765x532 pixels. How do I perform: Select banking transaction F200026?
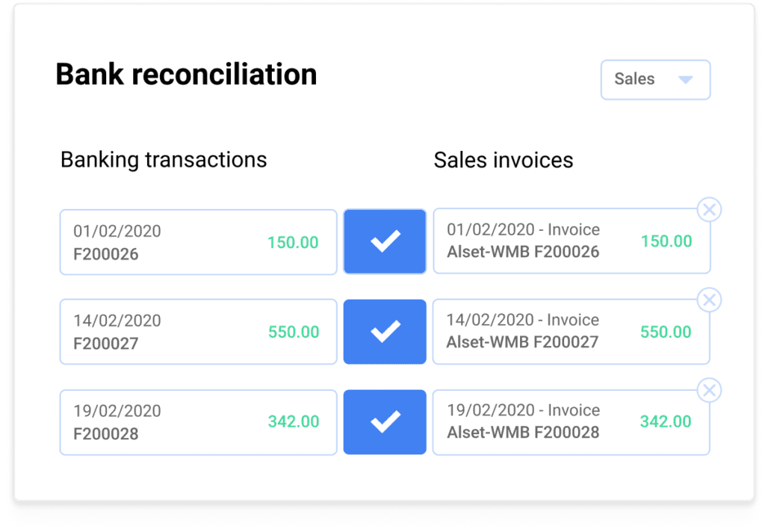coord(198,242)
